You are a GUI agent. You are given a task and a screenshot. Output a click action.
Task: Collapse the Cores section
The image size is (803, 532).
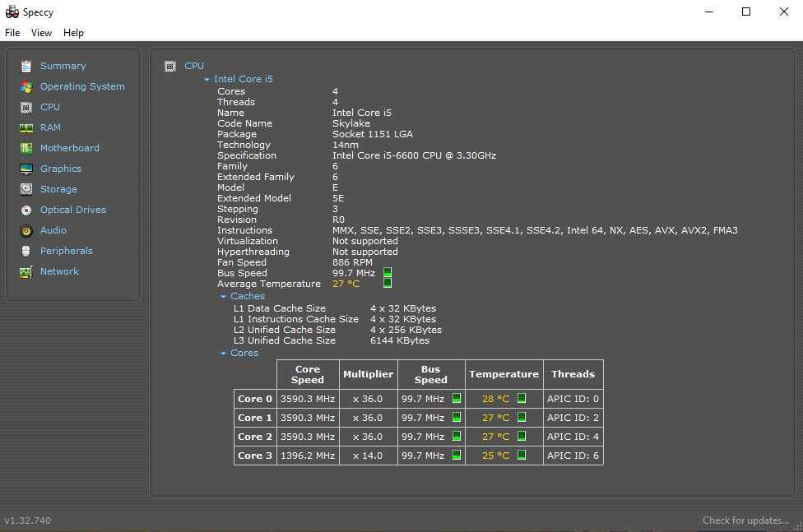point(223,354)
